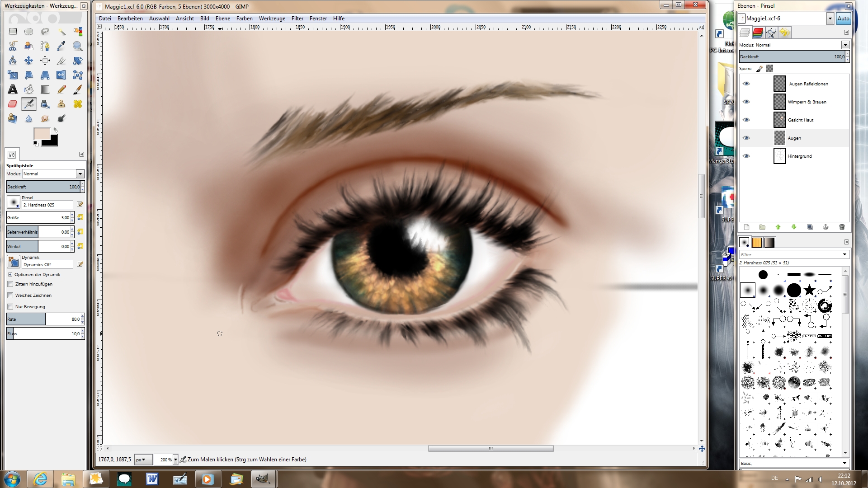
Task: Open the px unit dropdown
Action: point(143,460)
